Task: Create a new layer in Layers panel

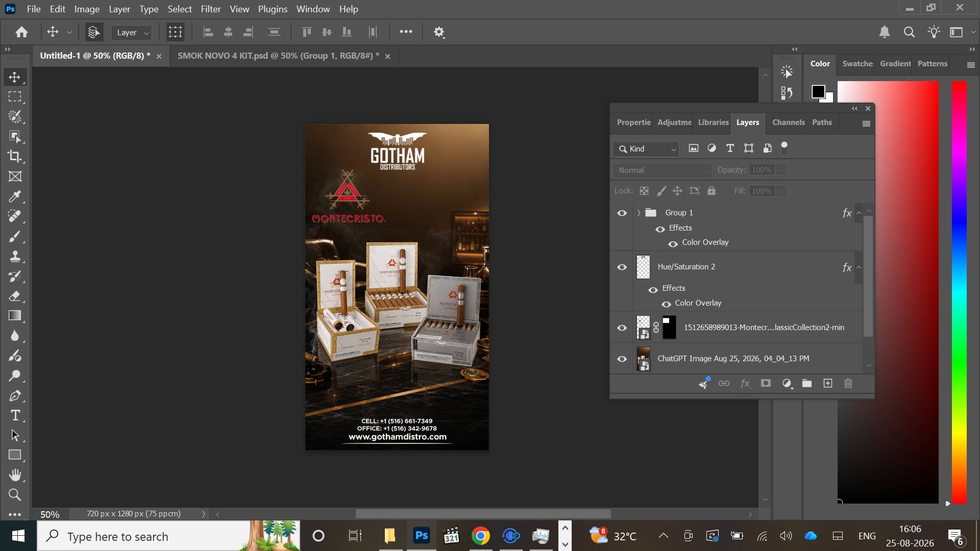Action: click(828, 383)
